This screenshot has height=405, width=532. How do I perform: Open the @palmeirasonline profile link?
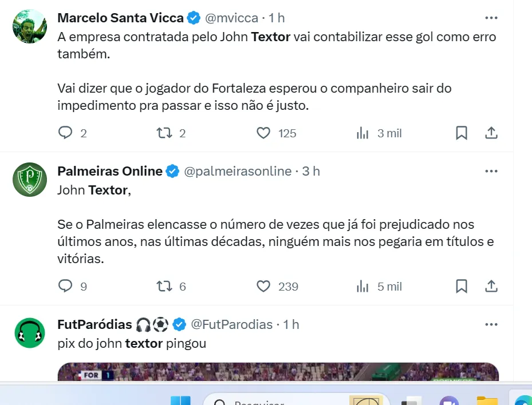[238, 171]
